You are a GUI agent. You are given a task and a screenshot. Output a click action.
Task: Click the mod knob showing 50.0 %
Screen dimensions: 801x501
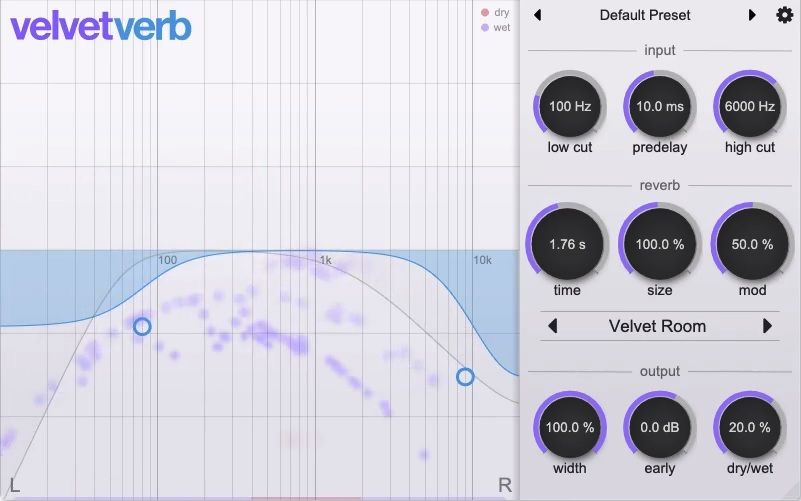click(752, 244)
